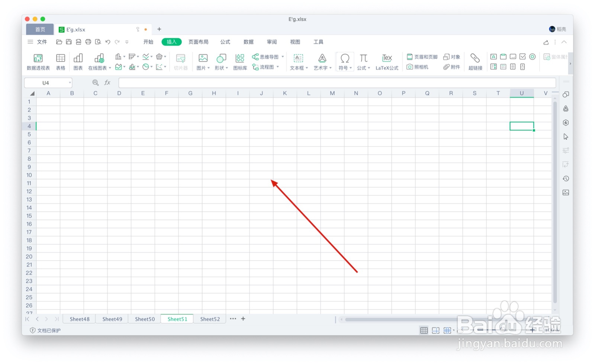
Task: Click the 表格 table icon
Action: pyautogui.click(x=61, y=62)
